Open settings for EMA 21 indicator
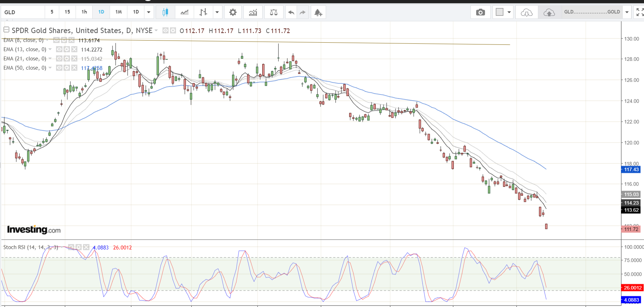Image resolution: width=644 pixels, height=307 pixels. [67, 59]
